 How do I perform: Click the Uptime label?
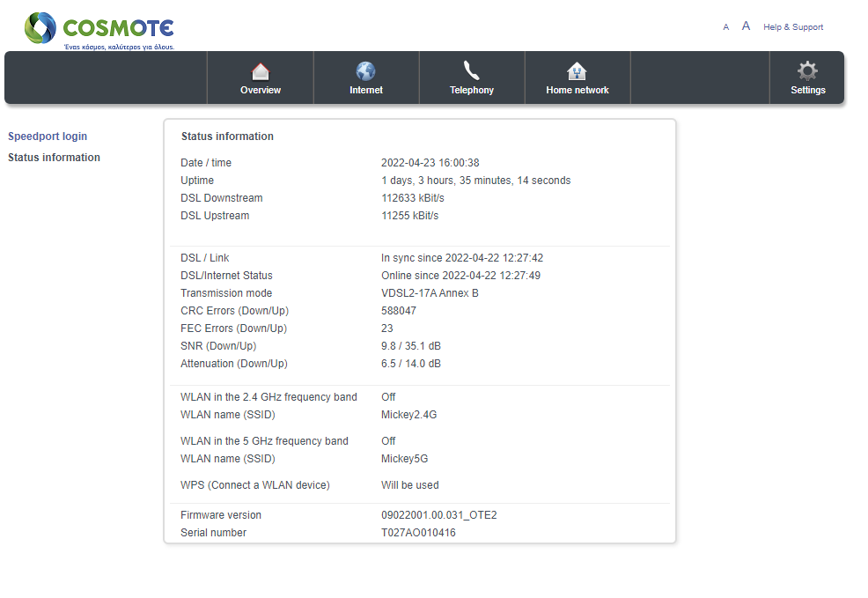[197, 181]
